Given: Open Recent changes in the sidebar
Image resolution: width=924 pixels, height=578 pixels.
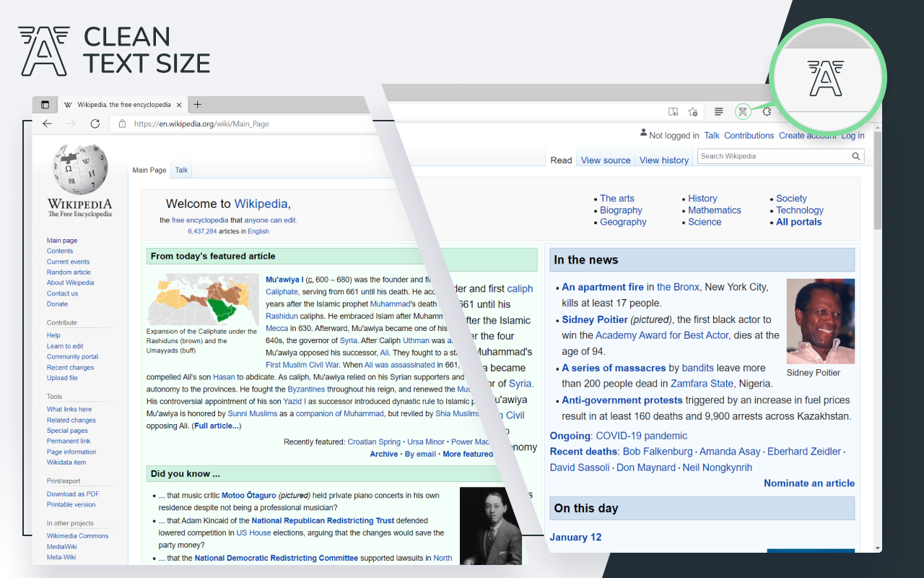Looking at the screenshot, I should (71, 367).
